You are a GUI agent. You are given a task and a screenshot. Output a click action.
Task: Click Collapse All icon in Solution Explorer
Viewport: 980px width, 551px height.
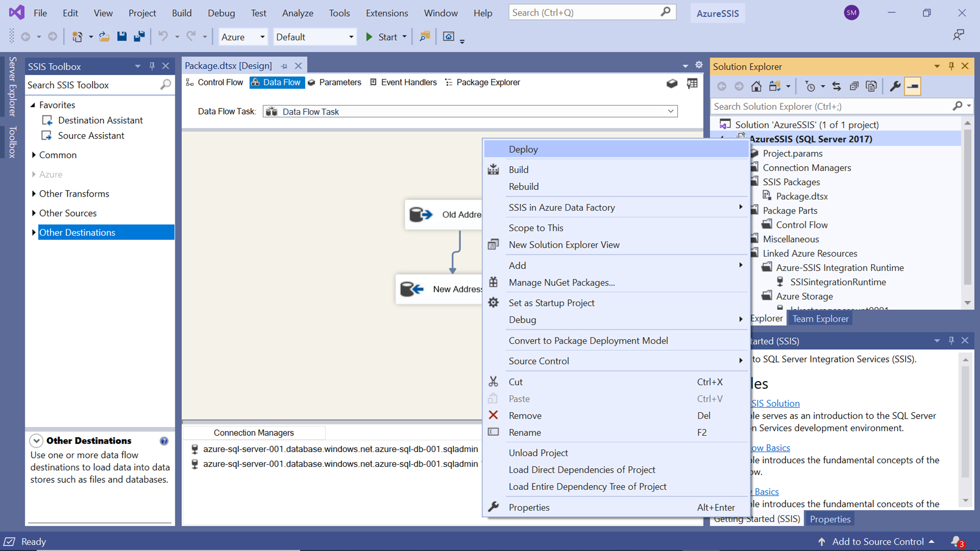coord(854,87)
